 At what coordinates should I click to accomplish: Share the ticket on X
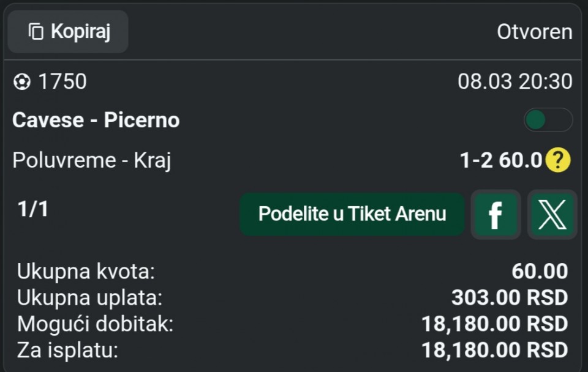coord(551,214)
